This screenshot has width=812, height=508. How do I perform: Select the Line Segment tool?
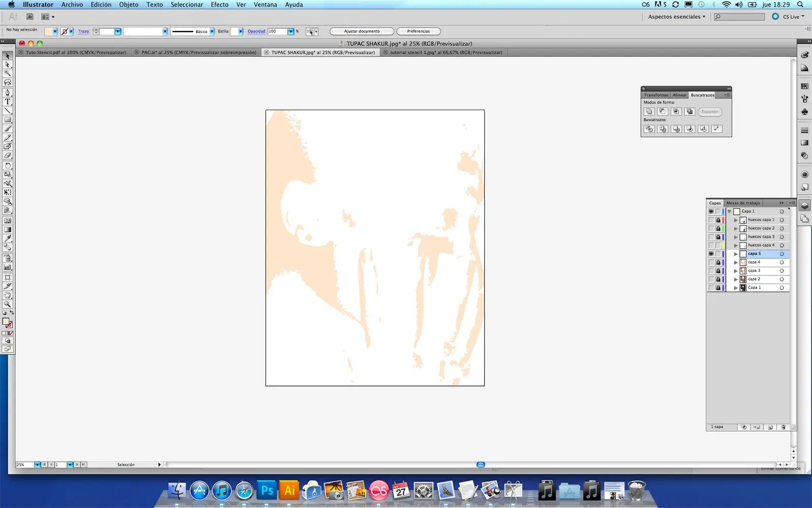coord(8,111)
